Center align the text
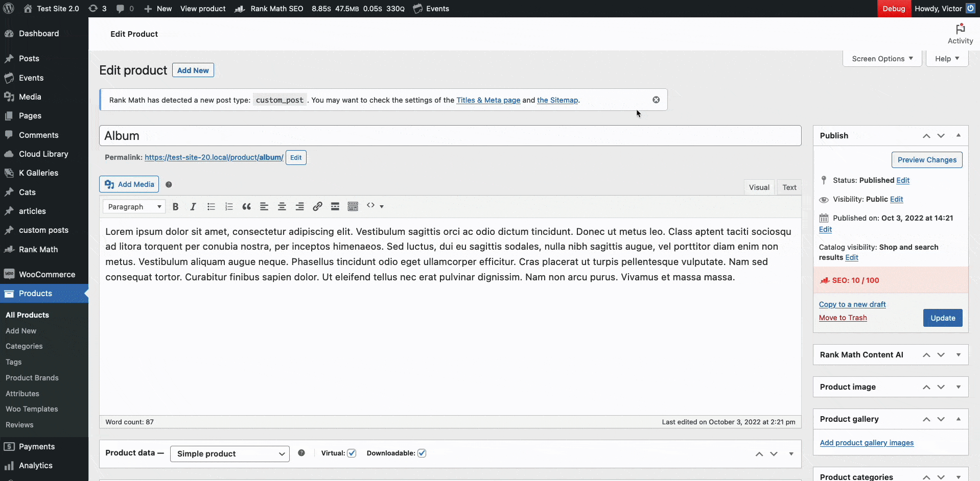Viewport: 980px width, 481px height. pos(282,207)
